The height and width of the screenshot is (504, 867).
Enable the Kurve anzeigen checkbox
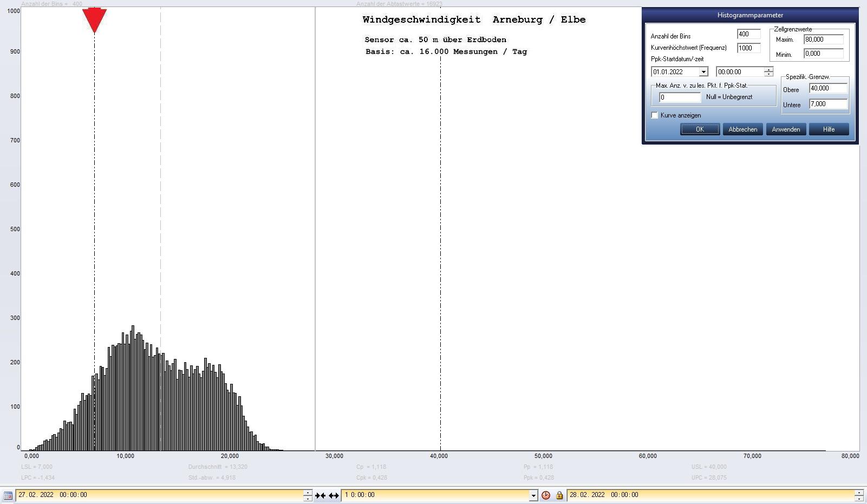[655, 115]
